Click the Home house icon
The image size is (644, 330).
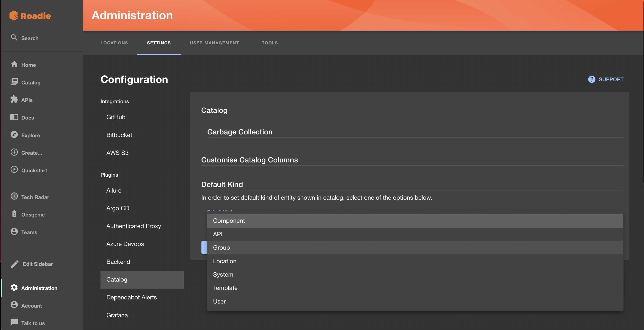14,64
